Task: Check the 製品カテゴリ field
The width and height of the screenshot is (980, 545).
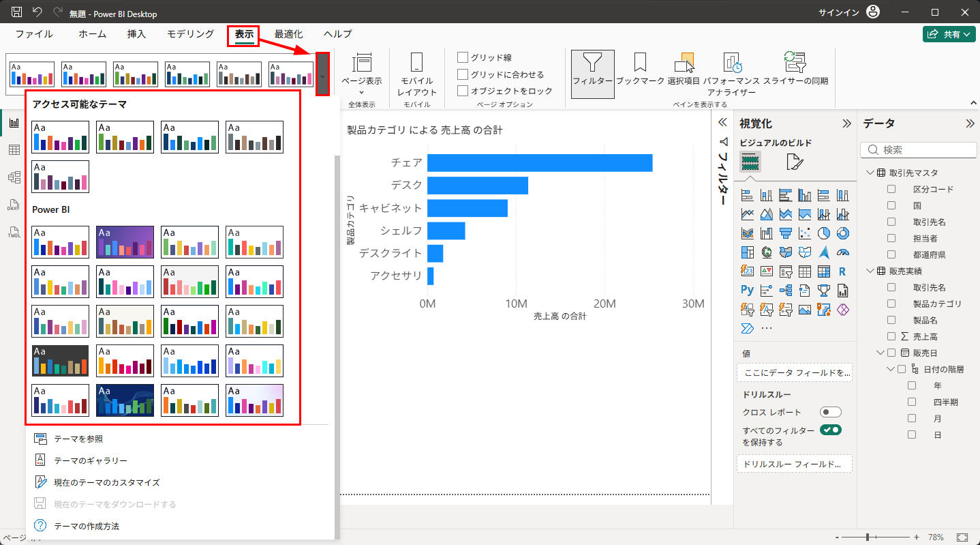Action: click(x=891, y=304)
